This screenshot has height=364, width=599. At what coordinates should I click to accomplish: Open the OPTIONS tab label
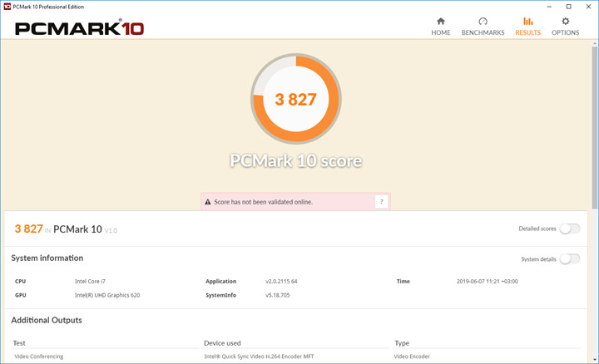566,32
